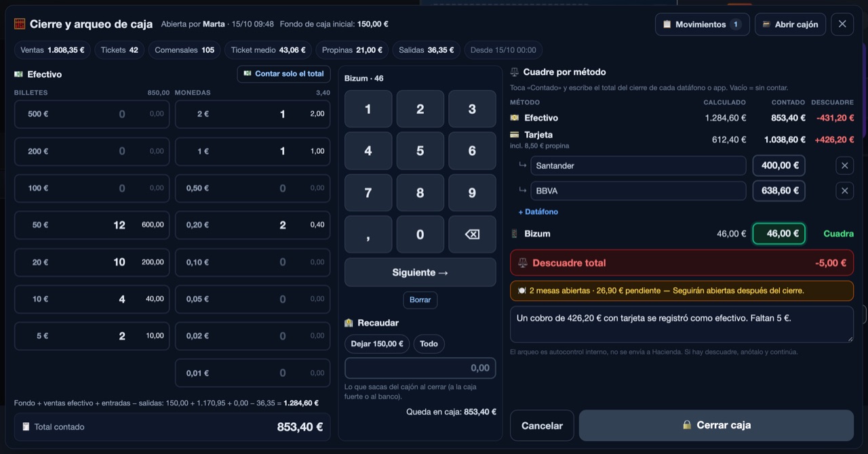868x454 pixels.
Task: Select the 0,02 € coins count field
Action: [x=252, y=335]
